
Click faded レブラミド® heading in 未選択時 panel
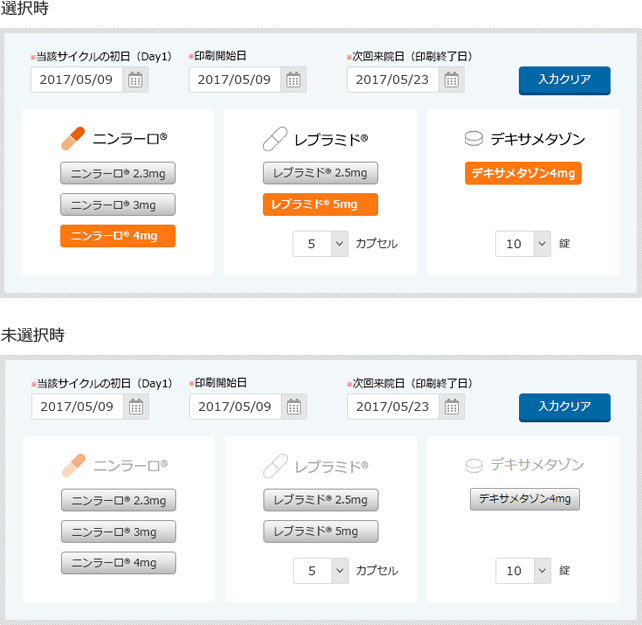pos(332,466)
